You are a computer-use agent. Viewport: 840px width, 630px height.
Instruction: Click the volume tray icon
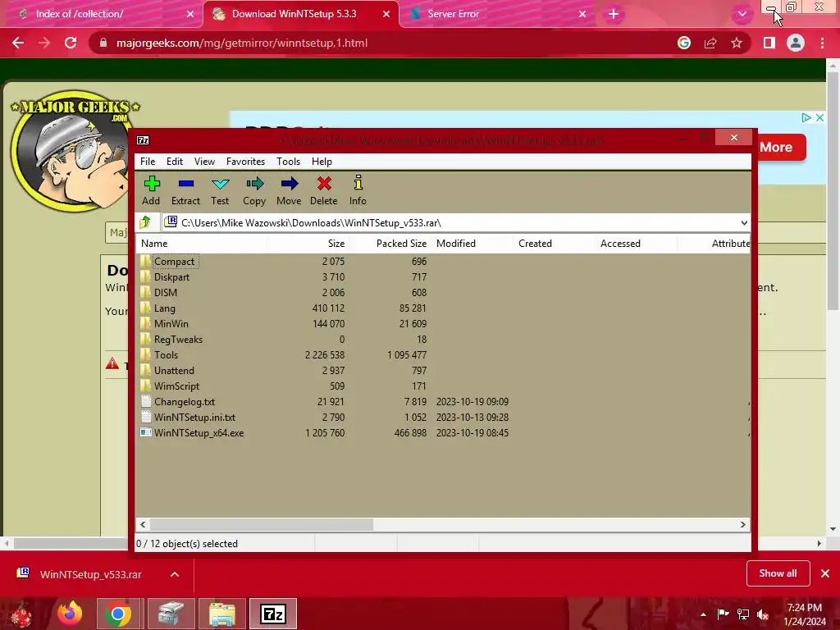click(x=763, y=614)
